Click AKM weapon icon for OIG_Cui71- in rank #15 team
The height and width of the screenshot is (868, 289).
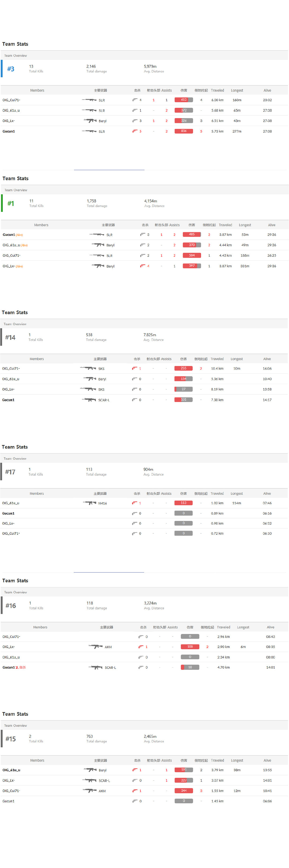[x=90, y=791]
